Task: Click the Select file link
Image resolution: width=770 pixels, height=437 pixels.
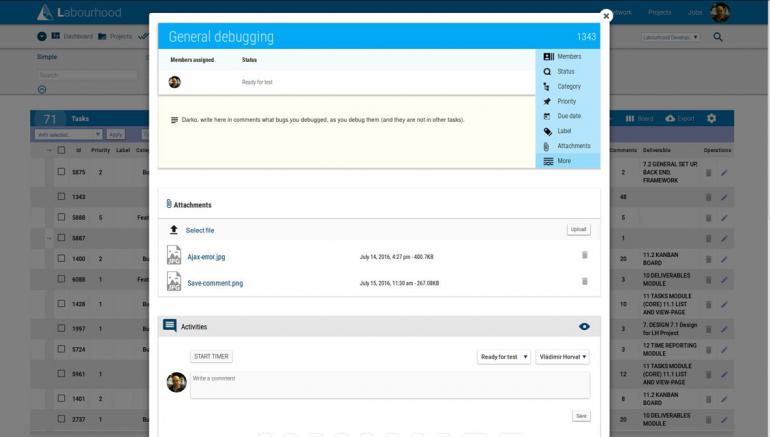Action: click(200, 230)
